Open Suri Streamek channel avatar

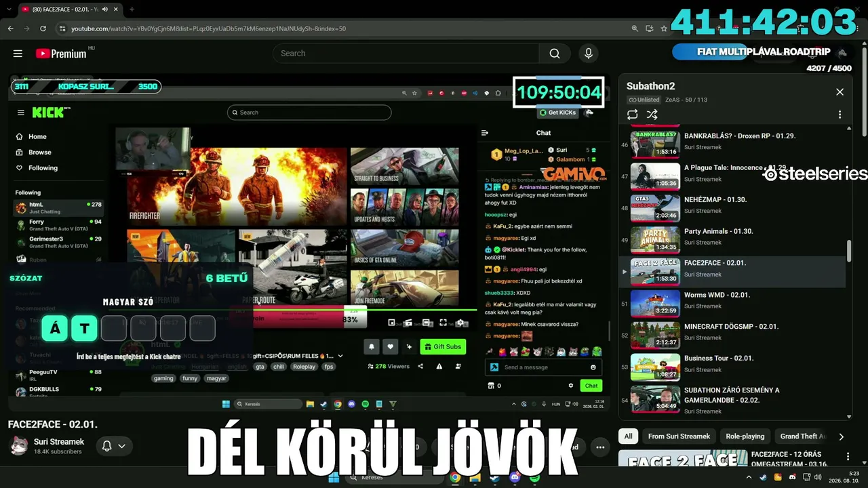click(18, 446)
